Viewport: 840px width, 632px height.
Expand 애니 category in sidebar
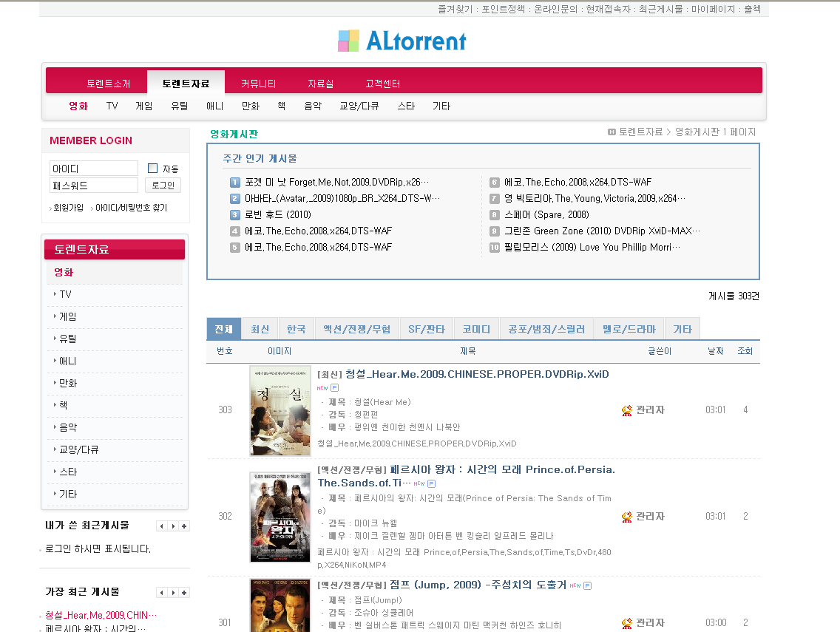pyautogui.click(x=67, y=361)
